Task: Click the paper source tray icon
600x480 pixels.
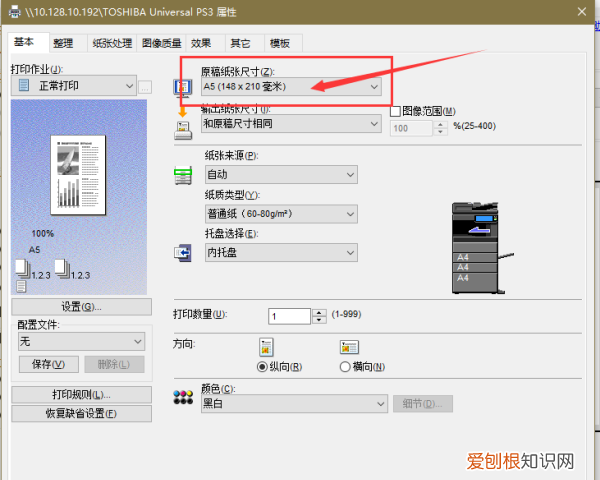Action: [183, 175]
